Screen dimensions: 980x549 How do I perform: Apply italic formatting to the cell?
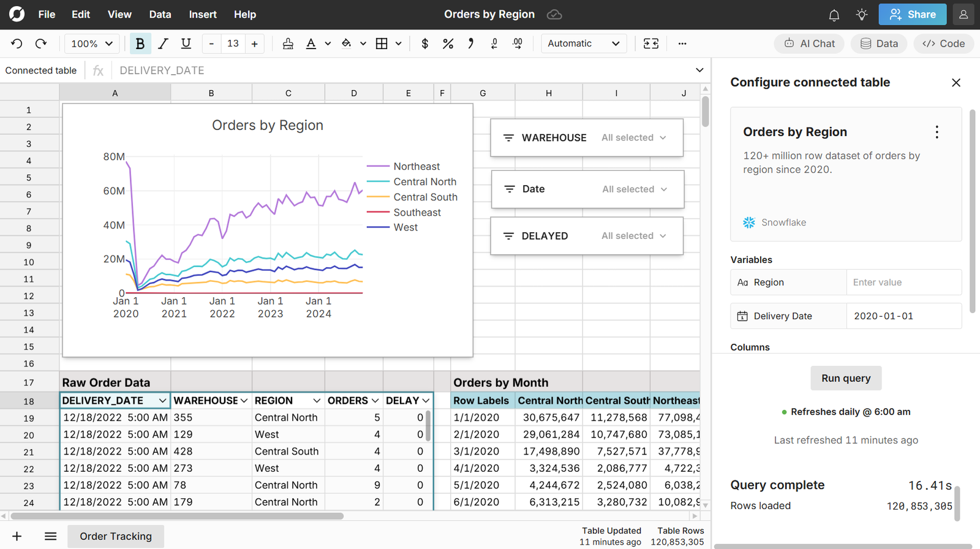(163, 44)
